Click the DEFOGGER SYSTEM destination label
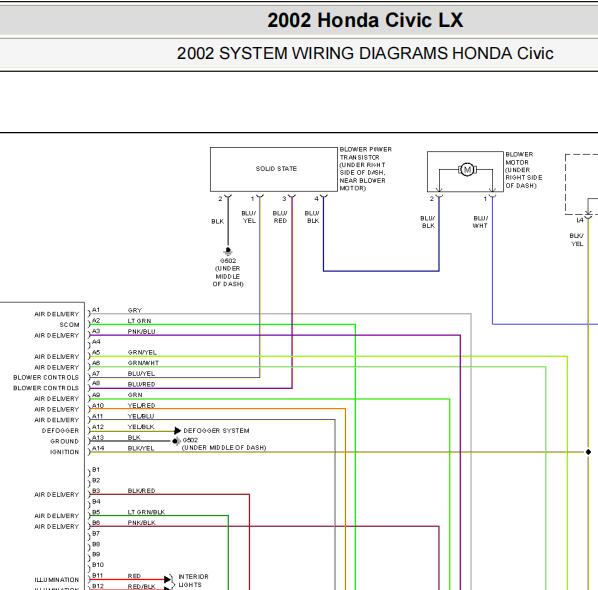Image resolution: width=598 pixels, height=590 pixels. pyautogui.click(x=216, y=431)
